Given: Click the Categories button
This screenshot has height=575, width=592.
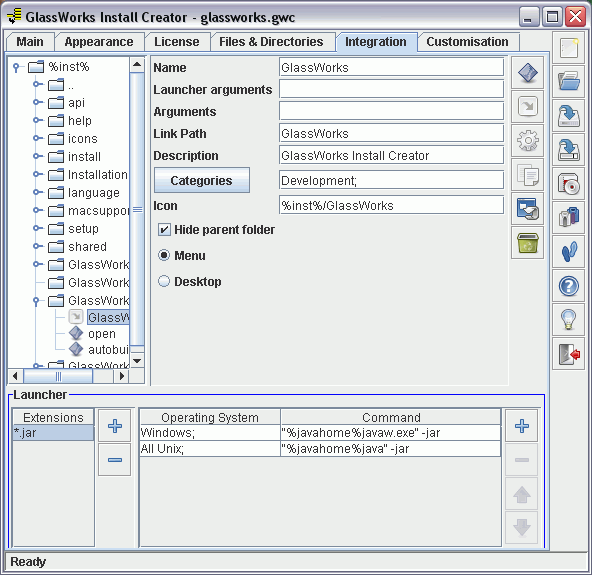Looking at the screenshot, I should (202, 180).
